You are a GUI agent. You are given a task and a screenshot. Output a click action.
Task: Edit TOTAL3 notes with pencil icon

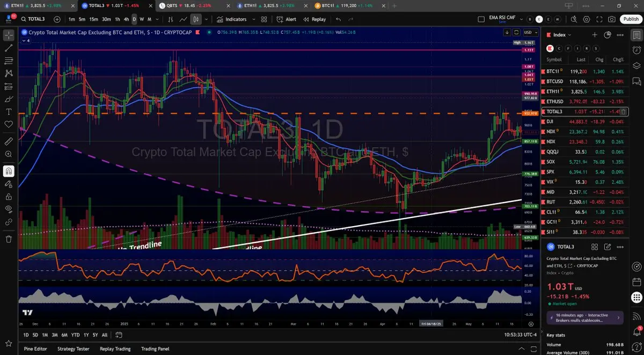pos(608,247)
